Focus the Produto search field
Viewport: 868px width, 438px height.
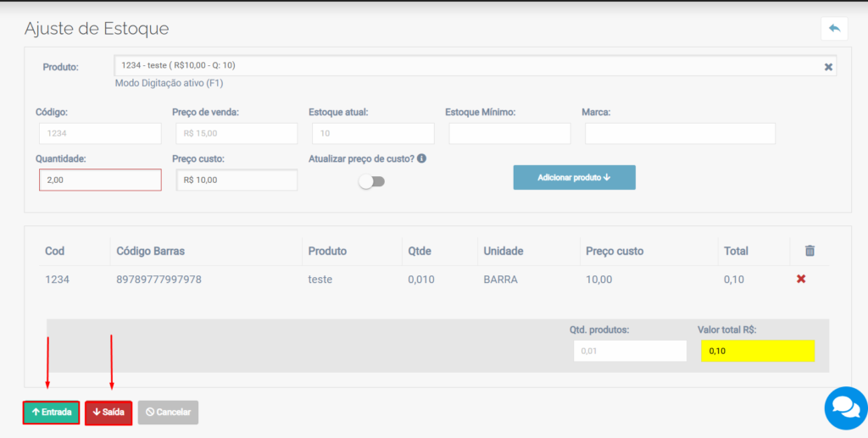tap(466, 66)
